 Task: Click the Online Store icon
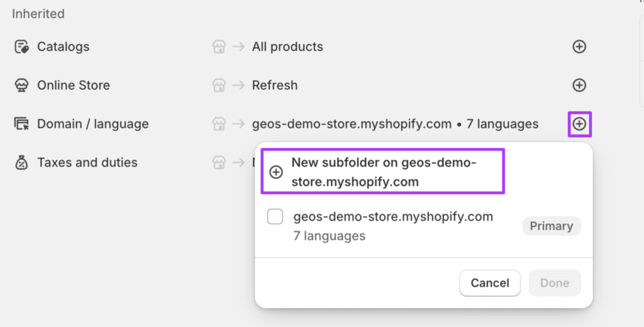tap(21, 86)
